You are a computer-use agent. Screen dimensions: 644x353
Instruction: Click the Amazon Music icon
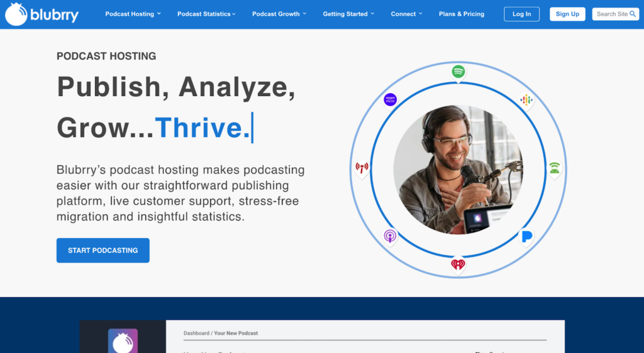[x=390, y=100]
